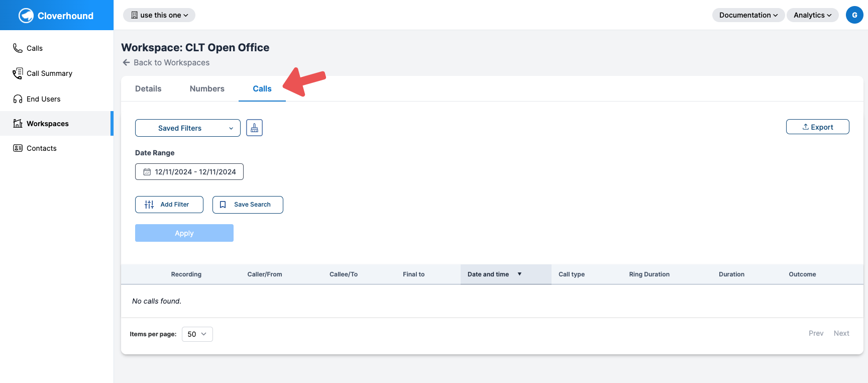Screen dimensions: 868x383
Task: Open Calls from the sidebar phone icon
Action: 18,48
